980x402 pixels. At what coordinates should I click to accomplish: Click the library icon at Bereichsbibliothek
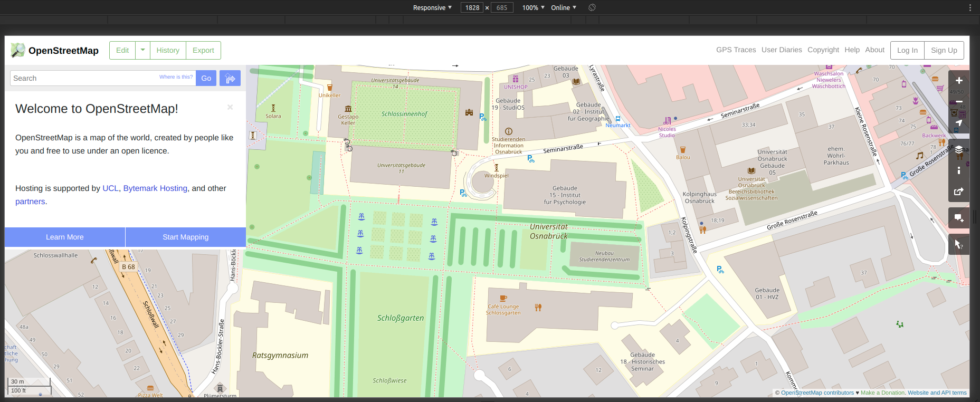pos(751,170)
